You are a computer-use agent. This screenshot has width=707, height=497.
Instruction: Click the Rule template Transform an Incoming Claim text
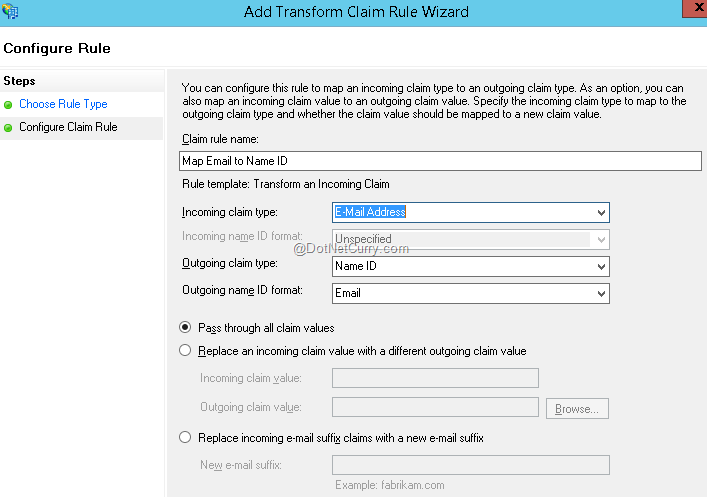(x=285, y=184)
